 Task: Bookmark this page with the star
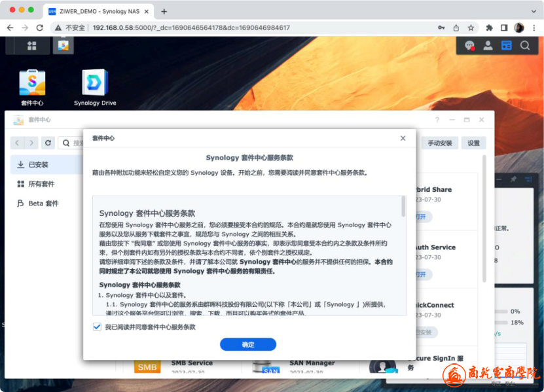click(471, 27)
